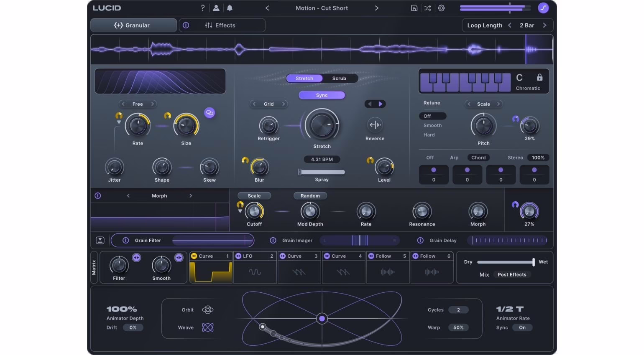Switch to the Effects tab
644x355 pixels.
[222, 25]
